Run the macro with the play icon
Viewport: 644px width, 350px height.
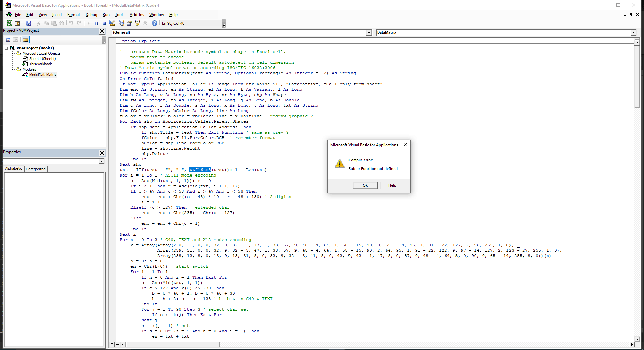[x=89, y=23]
